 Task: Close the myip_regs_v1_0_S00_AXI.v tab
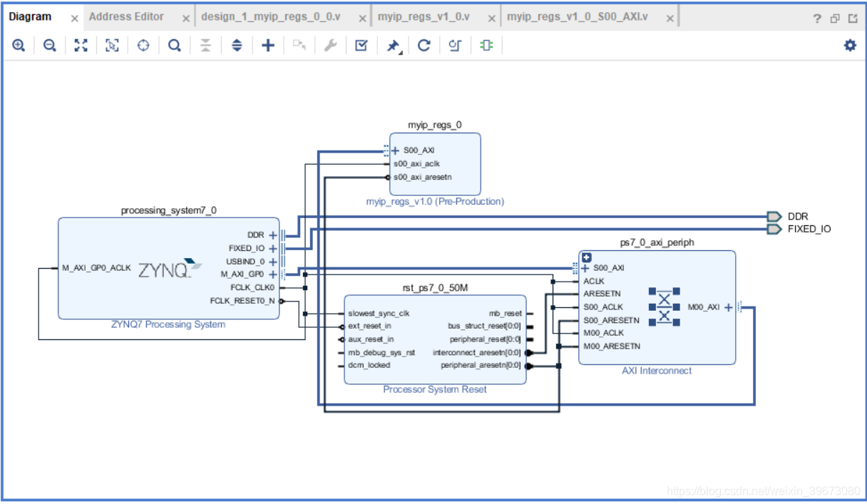(x=670, y=19)
